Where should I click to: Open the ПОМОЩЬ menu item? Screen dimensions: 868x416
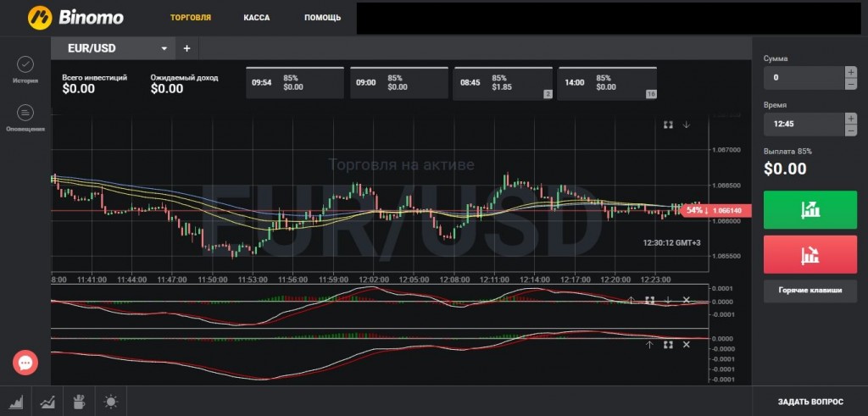tap(323, 18)
